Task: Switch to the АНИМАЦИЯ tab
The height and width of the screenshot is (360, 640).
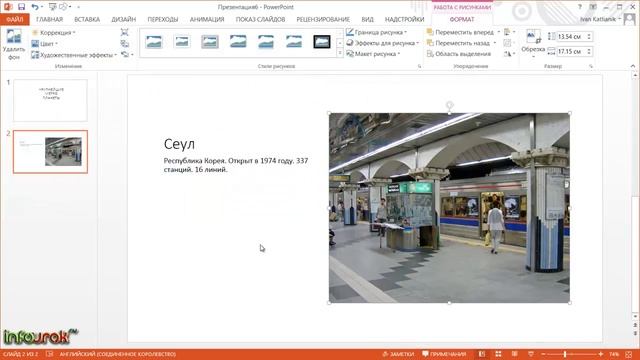Action: click(207, 20)
